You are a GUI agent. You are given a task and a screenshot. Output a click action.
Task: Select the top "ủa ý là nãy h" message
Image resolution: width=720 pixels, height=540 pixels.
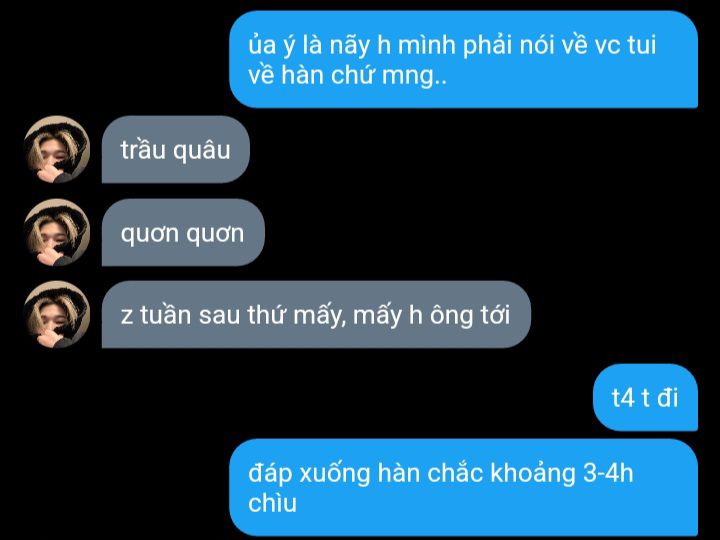(x=463, y=59)
